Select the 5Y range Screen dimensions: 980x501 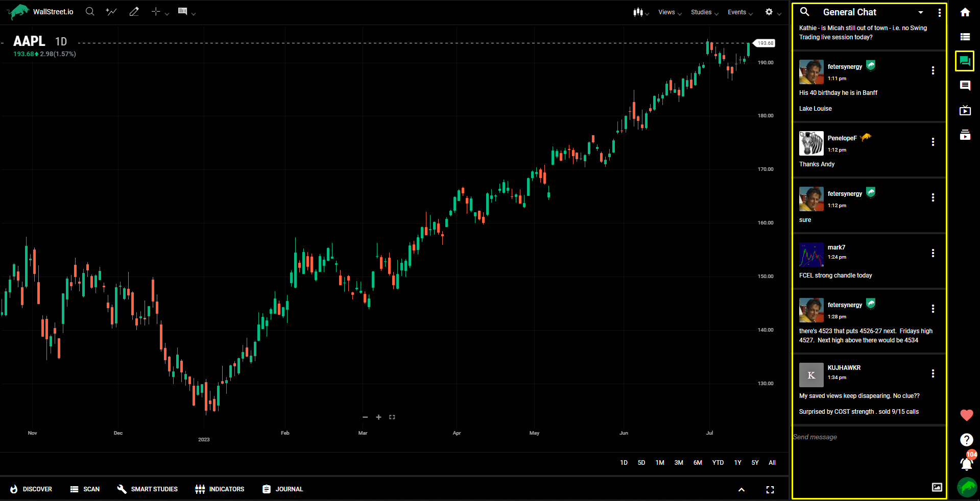[755, 463]
